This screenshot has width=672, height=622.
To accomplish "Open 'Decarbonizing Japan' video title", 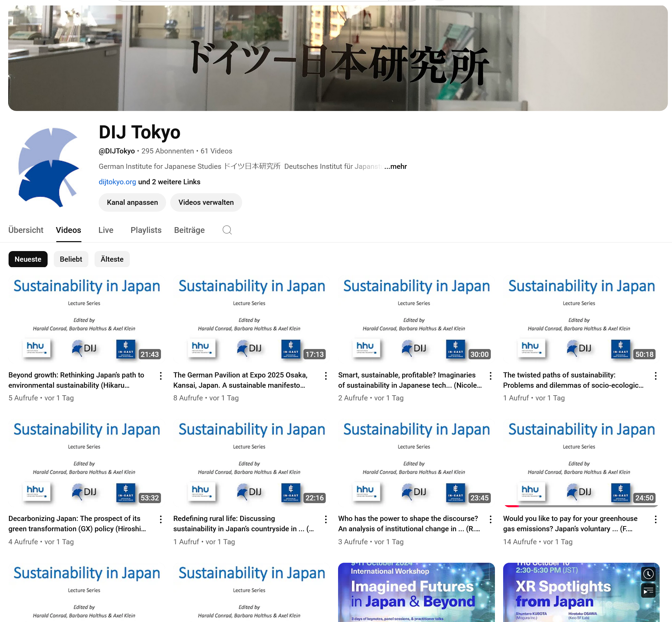I will pyautogui.click(x=77, y=524).
